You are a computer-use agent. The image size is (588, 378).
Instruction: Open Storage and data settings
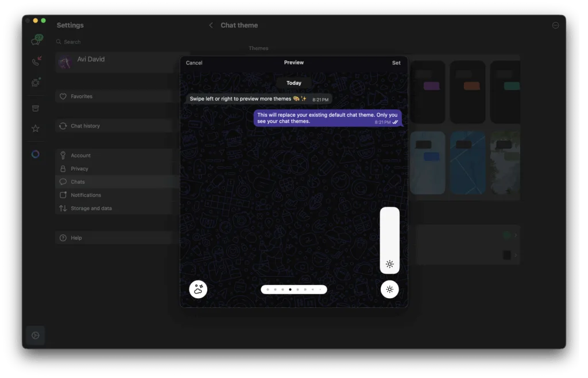pyautogui.click(x=114, y=208)
